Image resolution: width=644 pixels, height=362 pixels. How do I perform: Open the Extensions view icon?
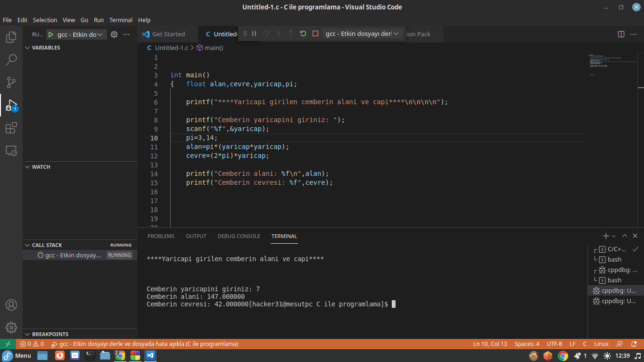coord(11,128)
